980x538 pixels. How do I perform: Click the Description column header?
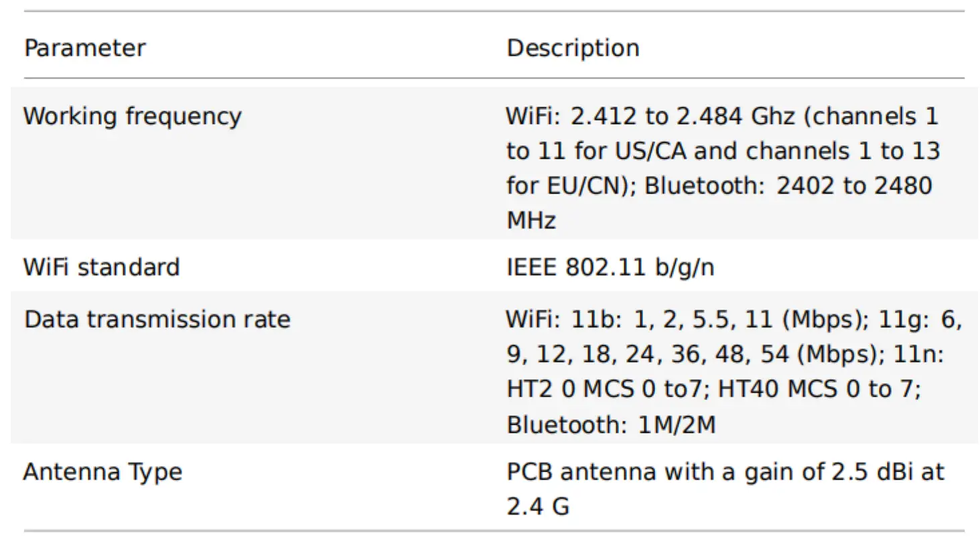pyautogui.click(x=573, y=48)
